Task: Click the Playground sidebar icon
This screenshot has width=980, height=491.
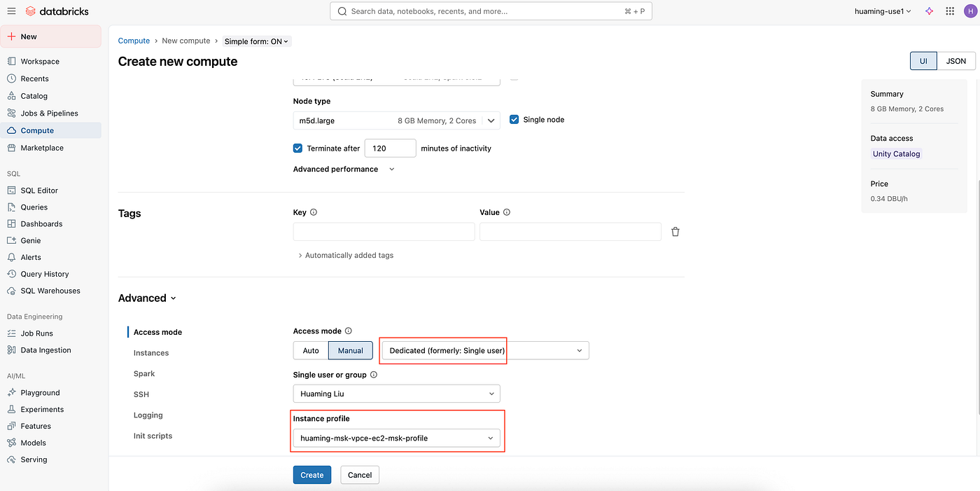Action: point(11,393)
